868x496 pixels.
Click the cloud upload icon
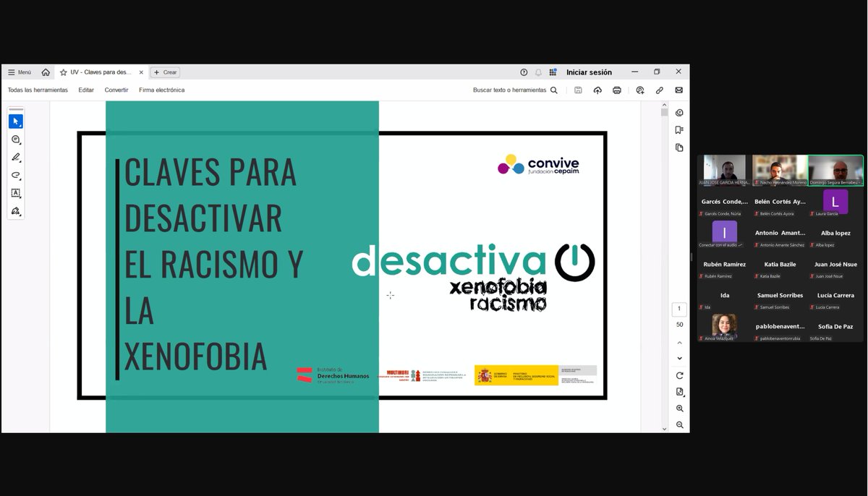pos(597,90)
